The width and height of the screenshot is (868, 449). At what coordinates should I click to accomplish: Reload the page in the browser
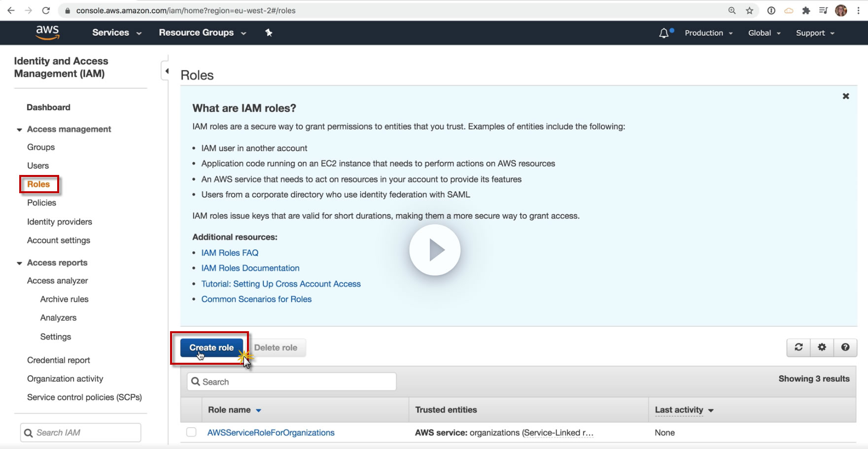(46, 10)
